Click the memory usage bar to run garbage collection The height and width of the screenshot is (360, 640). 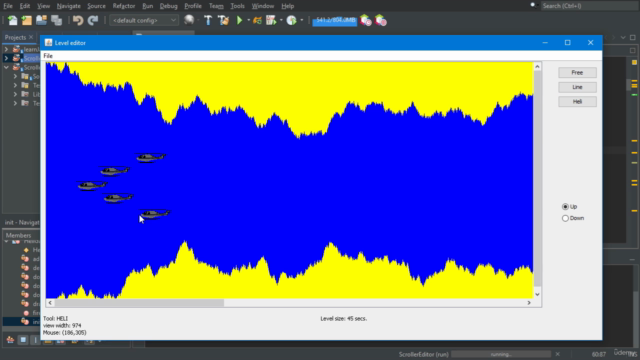334,20
